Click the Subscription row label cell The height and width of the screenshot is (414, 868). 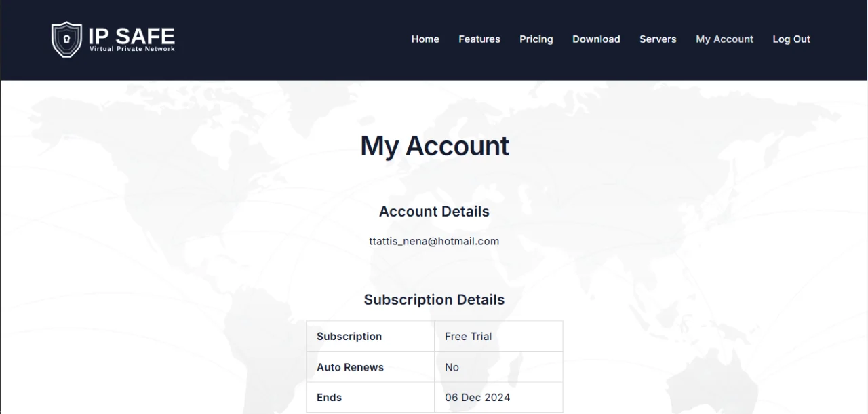click(370, 336)
